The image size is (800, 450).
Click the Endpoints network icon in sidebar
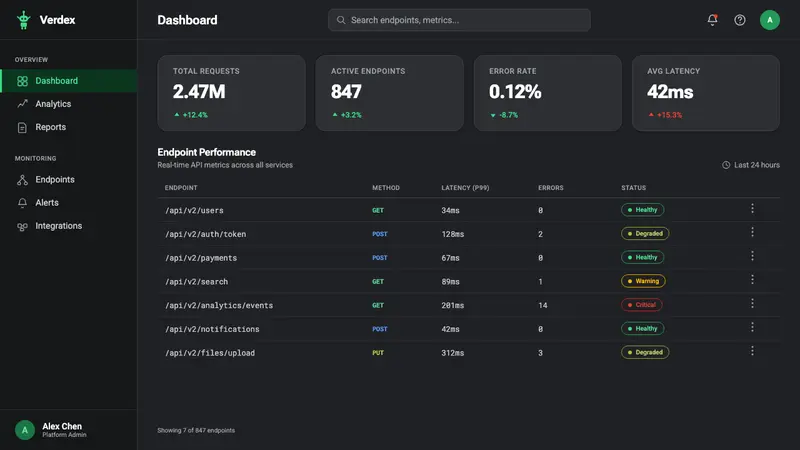click(22, 180)
